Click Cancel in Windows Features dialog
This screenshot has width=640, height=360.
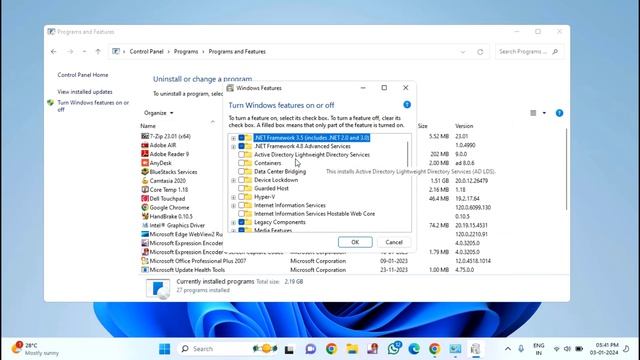click(394, 242)
